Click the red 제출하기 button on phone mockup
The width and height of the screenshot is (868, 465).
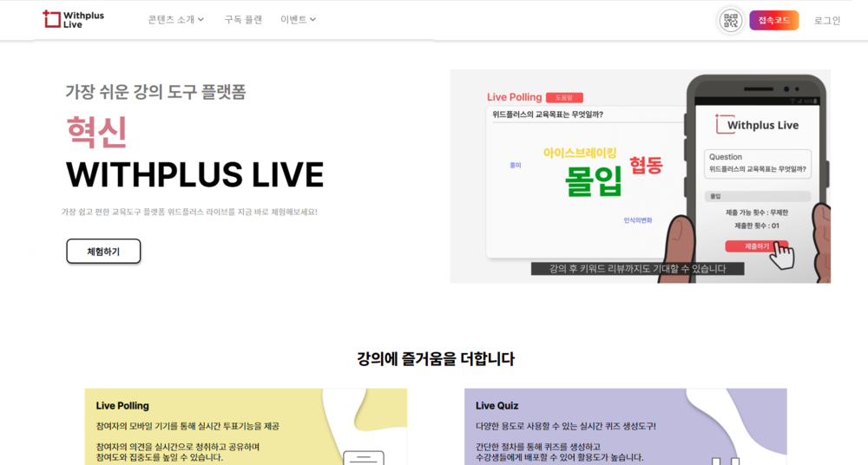pos(756,246)
